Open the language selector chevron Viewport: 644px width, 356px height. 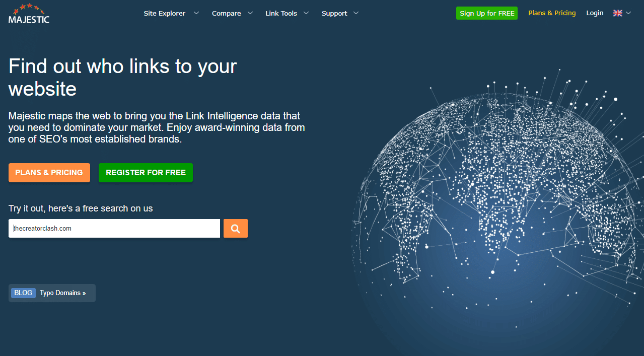point(628,13)
